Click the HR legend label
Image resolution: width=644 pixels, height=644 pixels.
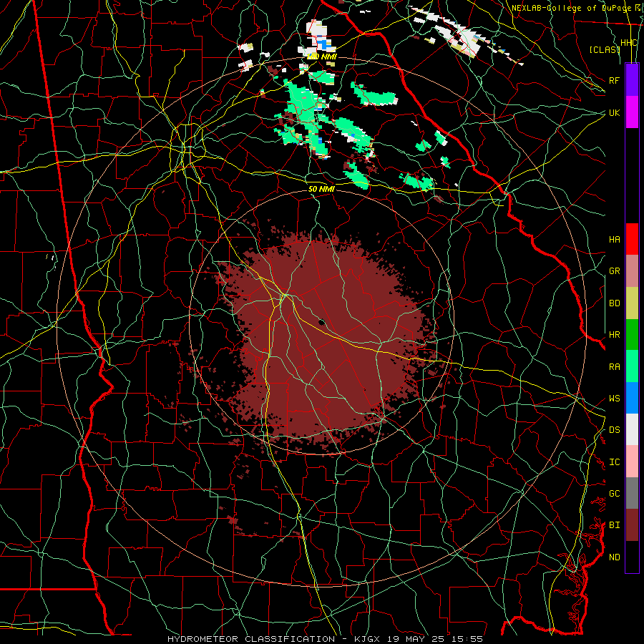click(x=614, y=335)
